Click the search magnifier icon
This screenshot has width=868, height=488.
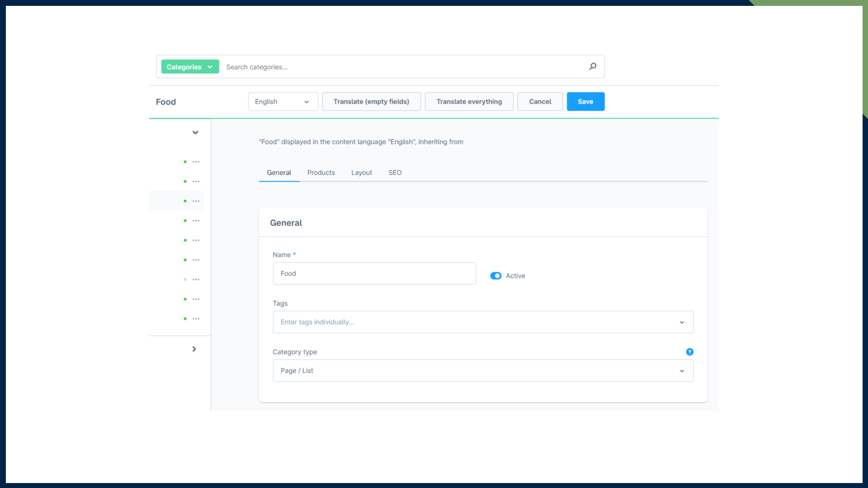[593, 66]
